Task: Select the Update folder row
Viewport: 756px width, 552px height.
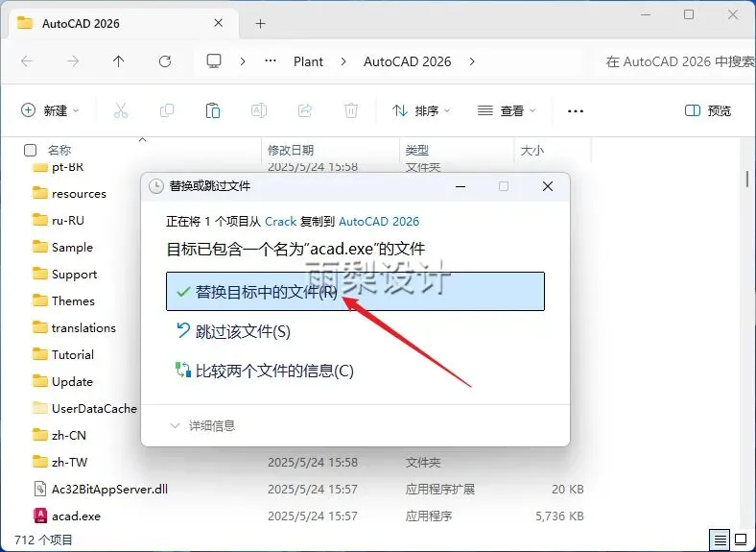Action: (72, 381)
